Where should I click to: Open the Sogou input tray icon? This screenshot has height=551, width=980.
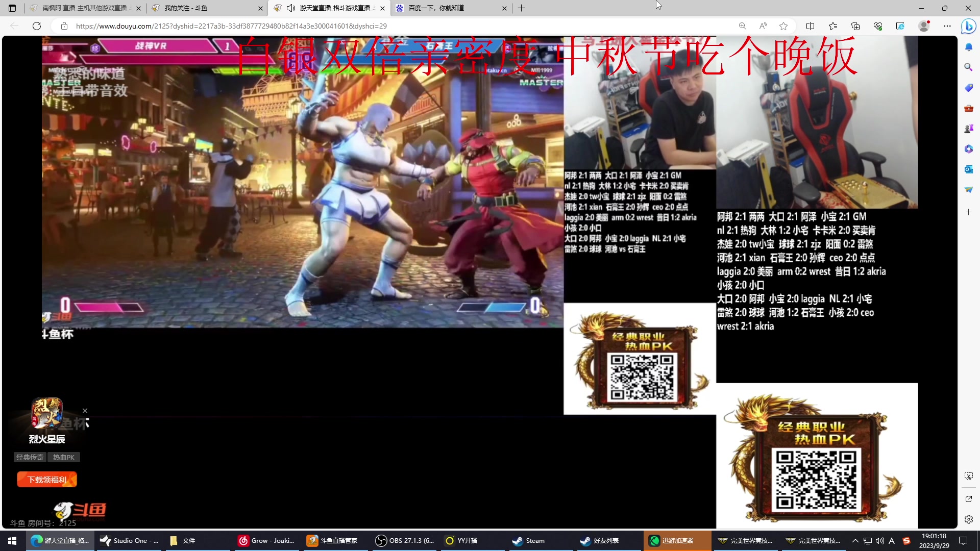[x=906, y=541]
